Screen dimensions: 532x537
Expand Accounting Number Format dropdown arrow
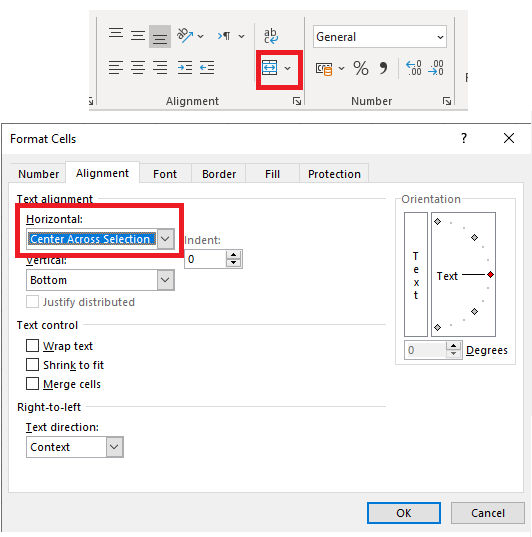[342, 68]
